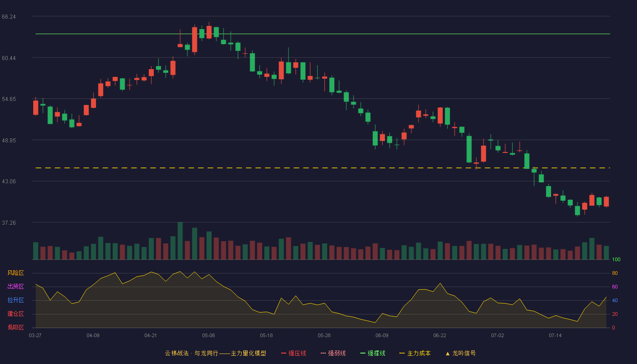
Task: Click the blue 40 indicator axis value
Action: coord(615,301)
